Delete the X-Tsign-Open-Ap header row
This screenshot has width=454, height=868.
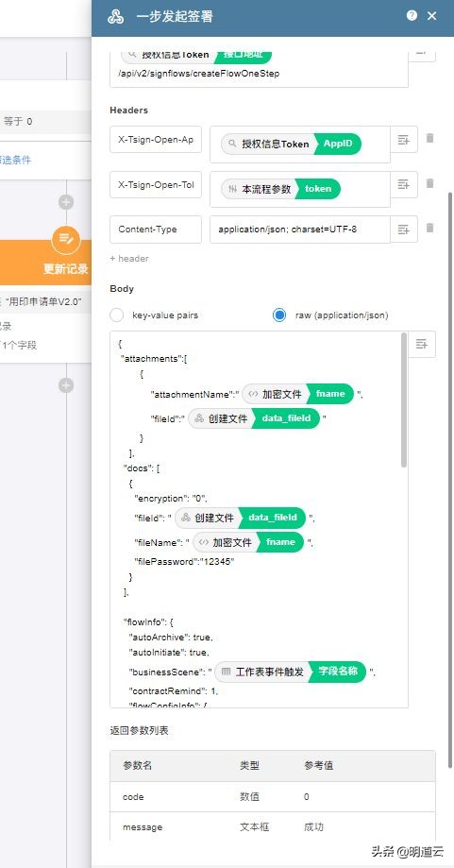429,139
